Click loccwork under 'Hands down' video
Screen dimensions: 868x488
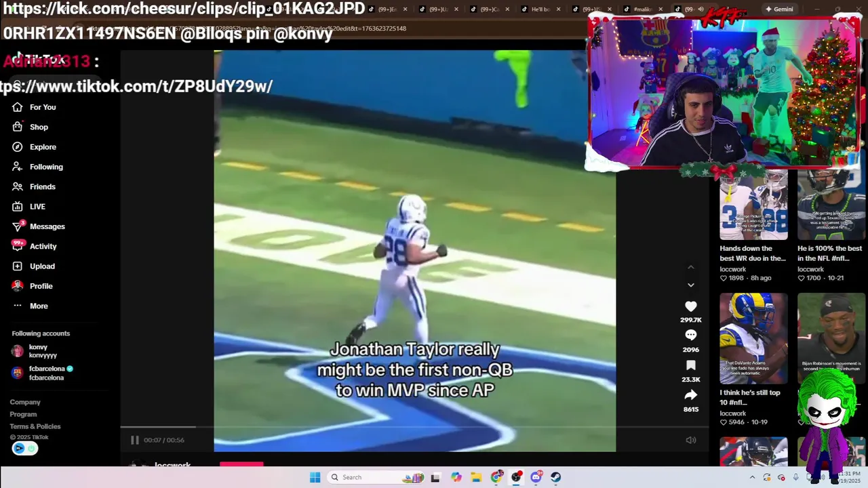pyautogui.click(x=733, y=269)
